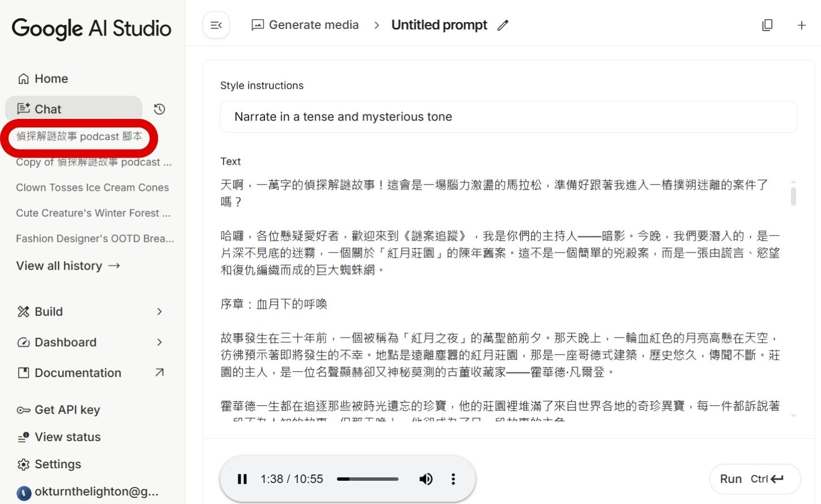
Task: Open Documentation via its external link arrow
Action: [159, 373]
